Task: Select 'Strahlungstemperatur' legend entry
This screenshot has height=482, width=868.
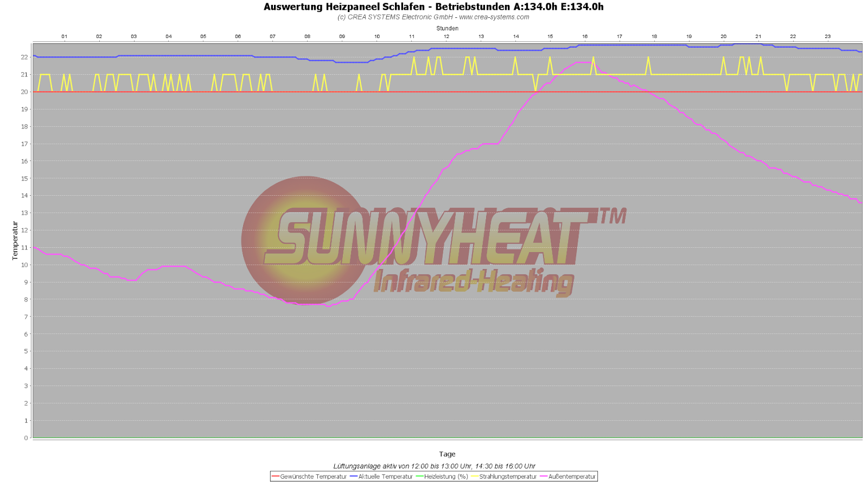Action: (x=507, y=477)
